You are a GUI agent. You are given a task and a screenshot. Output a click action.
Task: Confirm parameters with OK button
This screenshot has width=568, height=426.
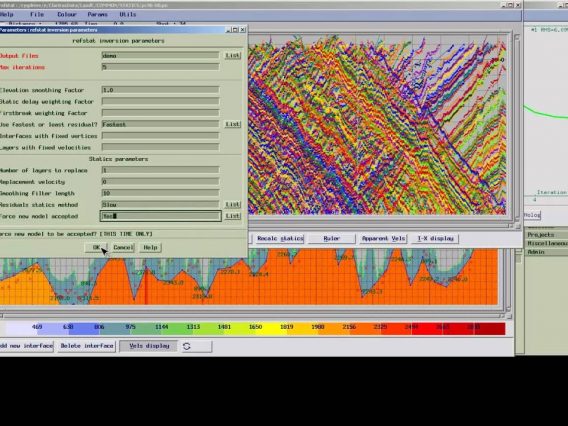96,247
